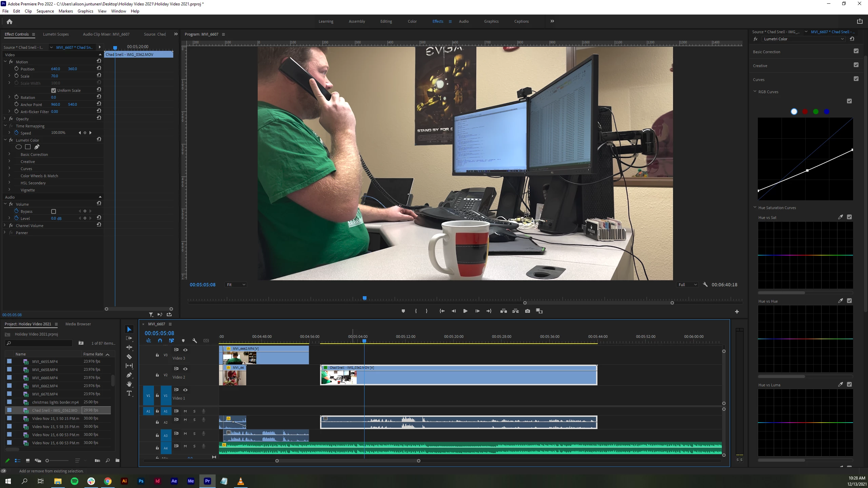
Task: Select the red RGB curve channel
Action: [x=805, y=112]
